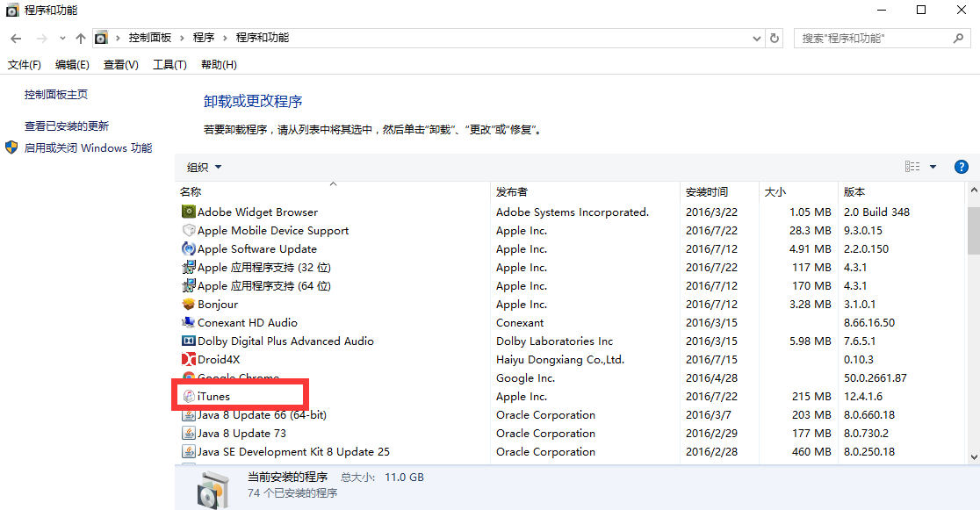The width and height of the screenshot is (980, 510).
Task: Select the Conexant HD Audio name text
Action: (248, 322)
